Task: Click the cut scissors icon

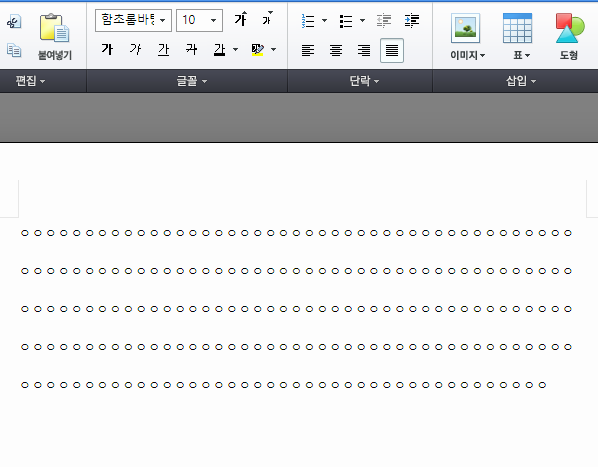Action: (14, 22)
